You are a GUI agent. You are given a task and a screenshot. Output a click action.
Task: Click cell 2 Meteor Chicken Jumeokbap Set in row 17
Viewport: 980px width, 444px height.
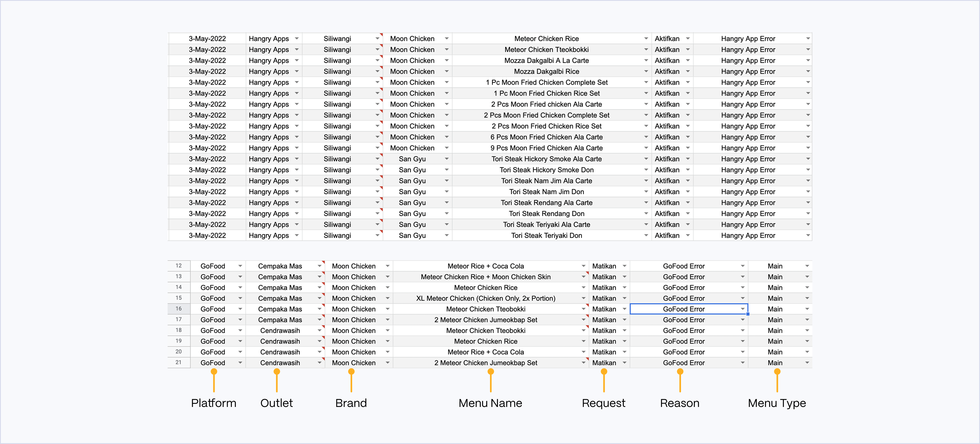491,320
